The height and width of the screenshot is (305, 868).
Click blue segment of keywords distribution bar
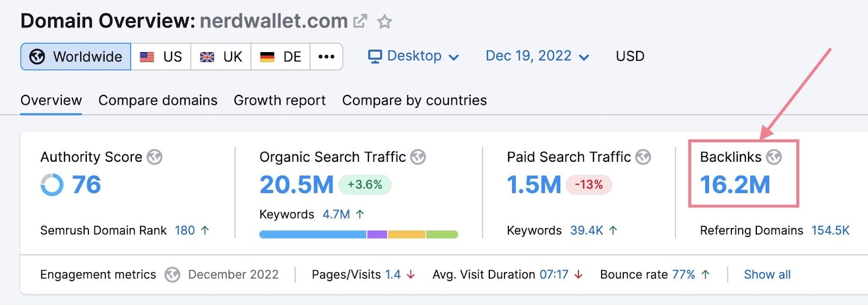[313, 234]
